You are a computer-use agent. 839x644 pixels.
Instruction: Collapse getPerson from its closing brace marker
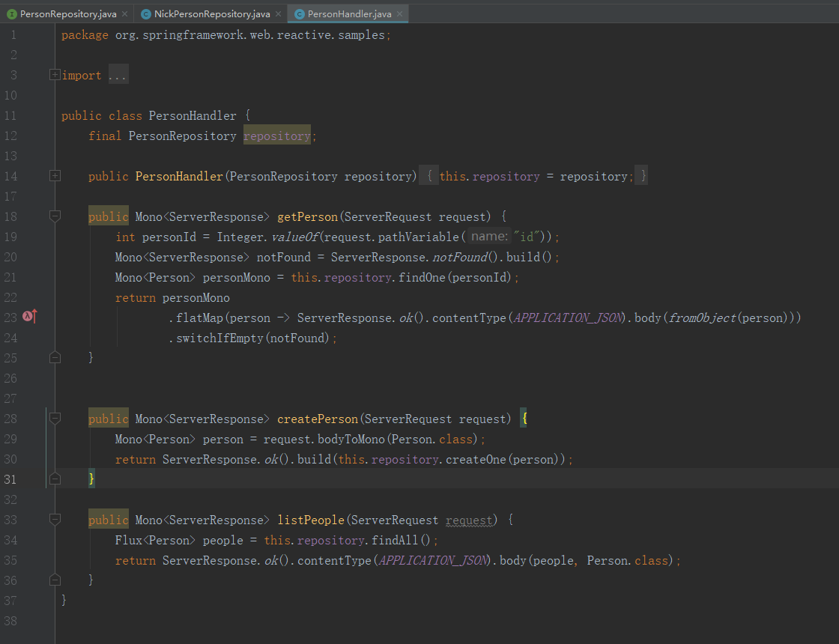(55, 357)
